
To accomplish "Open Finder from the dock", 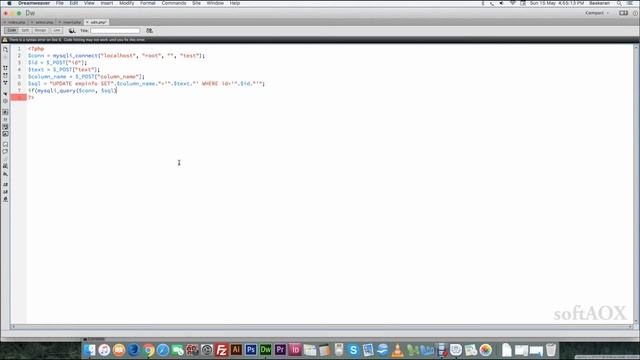I will click(89, 350).
